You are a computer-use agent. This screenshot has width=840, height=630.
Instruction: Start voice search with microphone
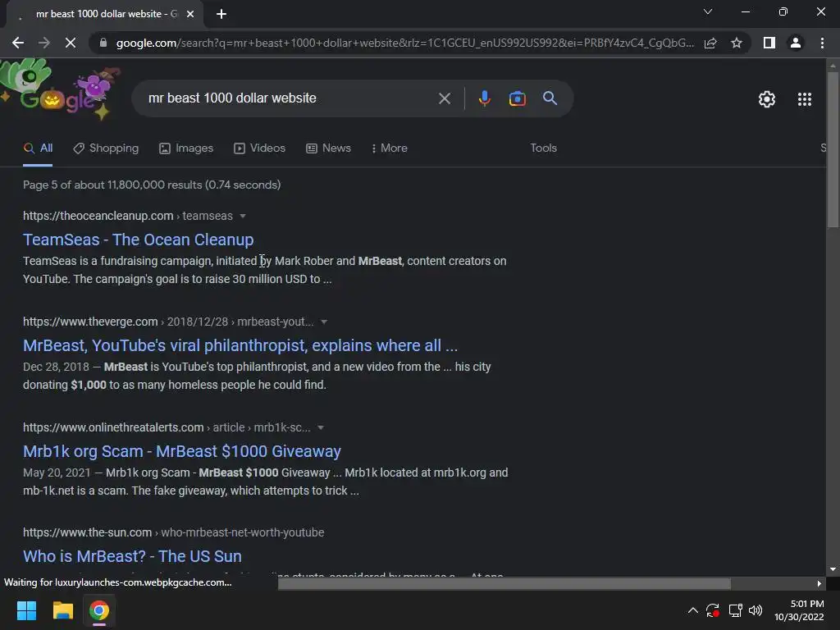(x=484, y=98)
